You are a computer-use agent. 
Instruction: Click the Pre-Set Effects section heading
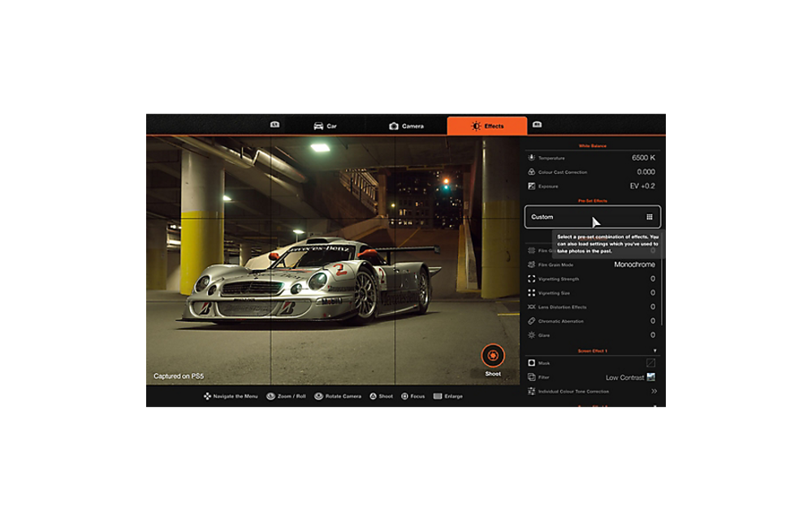pos(593,201)
